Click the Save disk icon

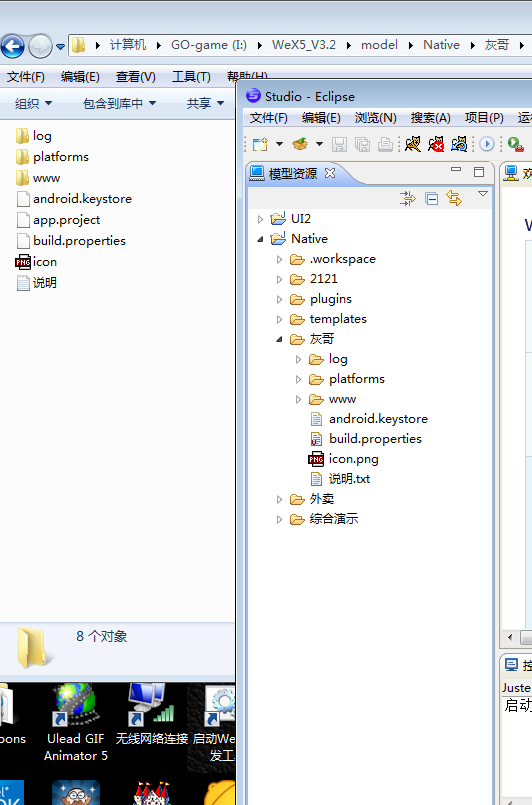[x=339, y=144]
